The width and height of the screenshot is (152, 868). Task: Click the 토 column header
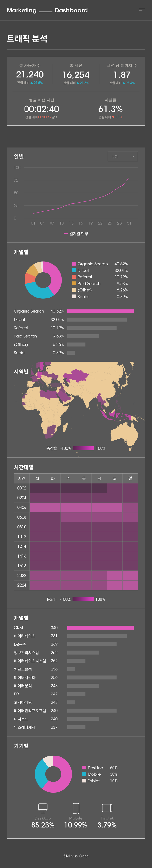click(114, 478)
